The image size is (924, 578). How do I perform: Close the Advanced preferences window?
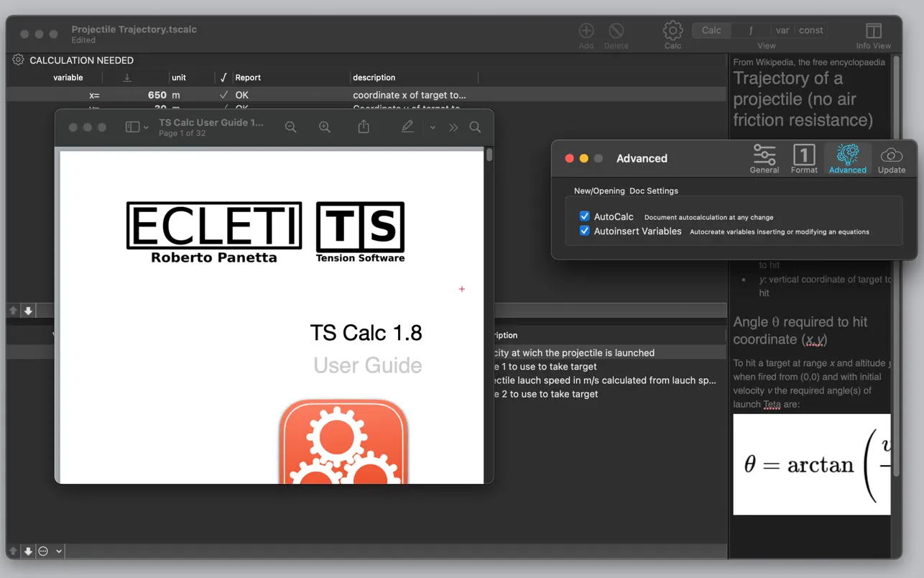point(570,158)
